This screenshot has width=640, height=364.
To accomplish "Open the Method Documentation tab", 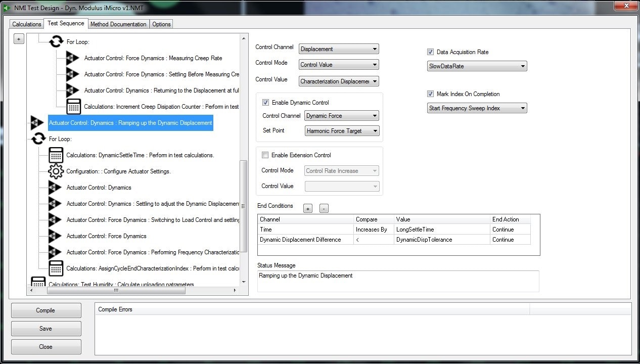I will [x=118, y=24].
